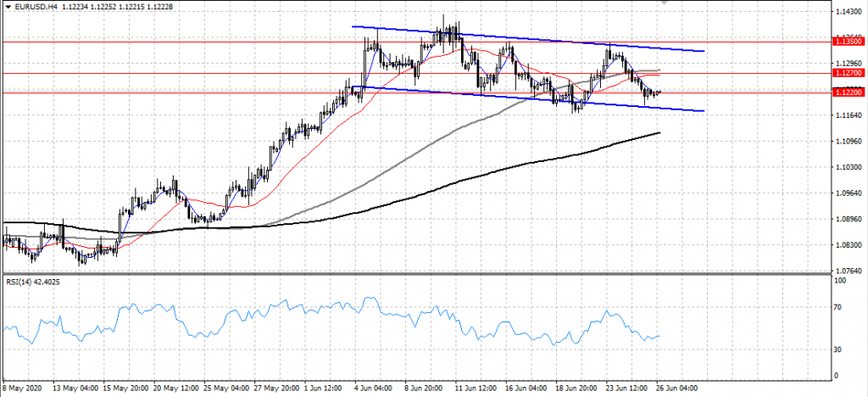This screenshot has width=868, height=397.
Task: Click the RSI scale value 30
Action: [x=837, y=349]
